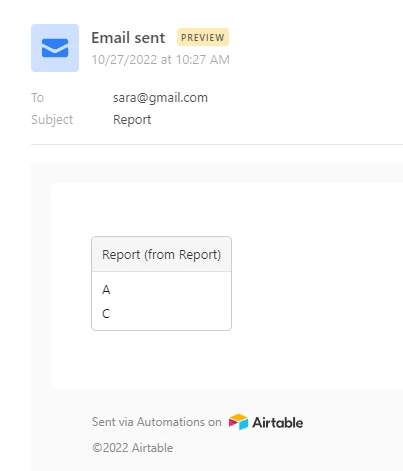
Task: Click the blue envelope email icon
Action: click(55, 48)
